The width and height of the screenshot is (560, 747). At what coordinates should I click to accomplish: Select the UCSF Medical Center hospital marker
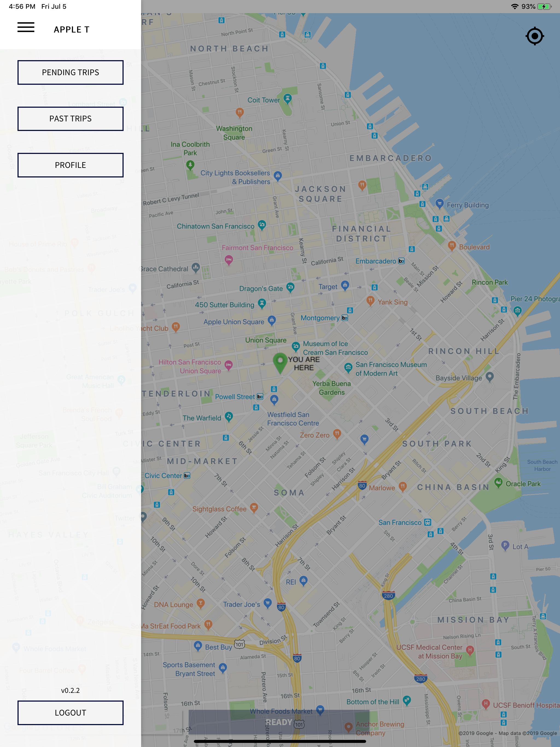point(470,650)
